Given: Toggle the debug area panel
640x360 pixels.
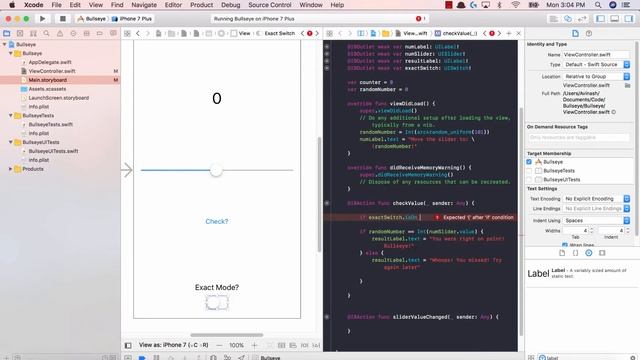Looking at the screenshot, I should tap(614, 19).
